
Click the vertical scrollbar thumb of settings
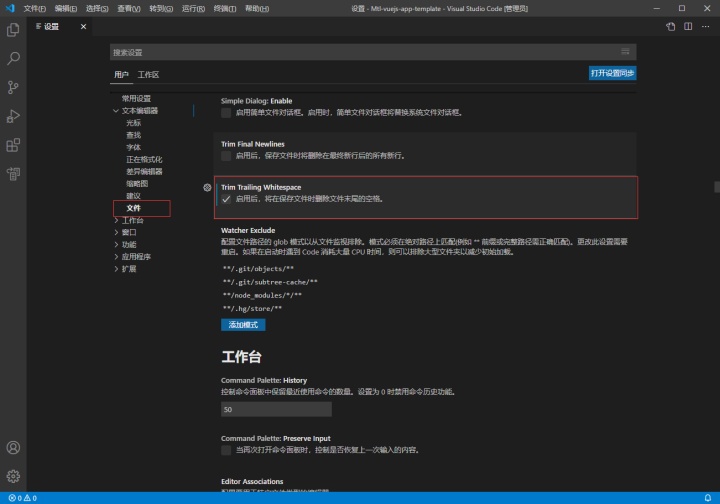[717, 187]
